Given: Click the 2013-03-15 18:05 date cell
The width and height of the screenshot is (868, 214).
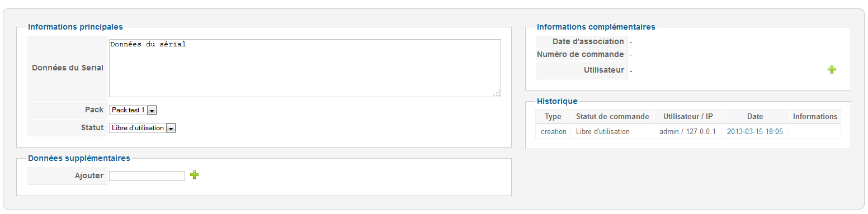Looking at the screenshot, I should [755, 131].
